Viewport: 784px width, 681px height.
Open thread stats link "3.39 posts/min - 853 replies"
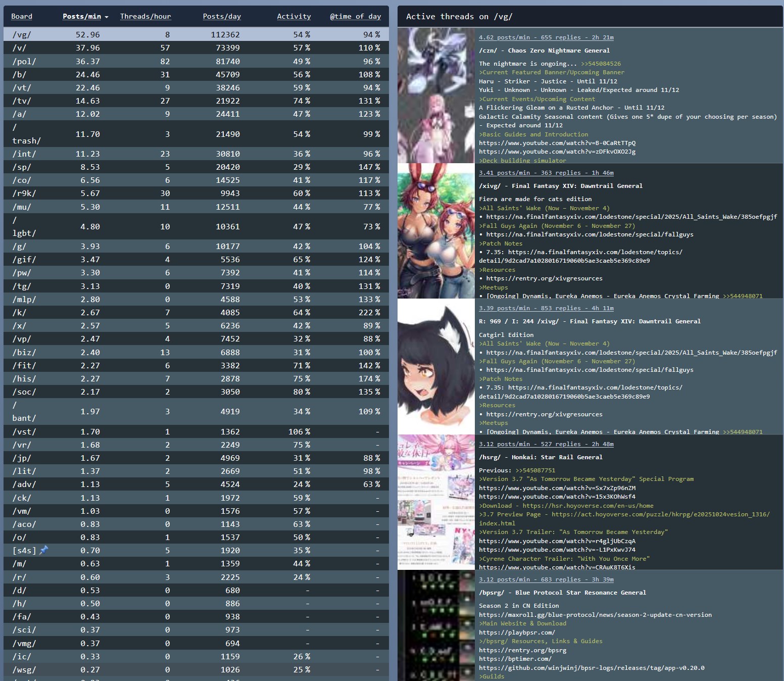546,308
